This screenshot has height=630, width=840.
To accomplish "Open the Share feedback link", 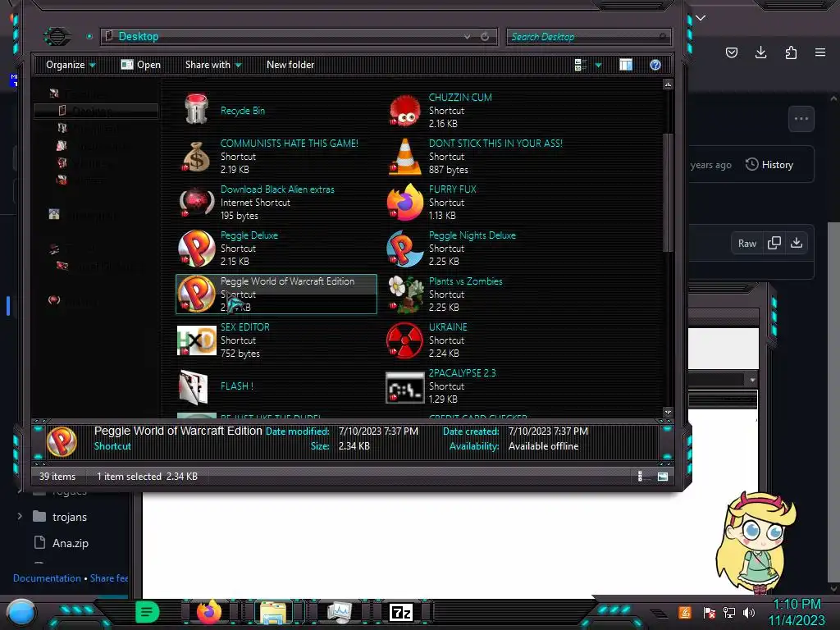I will (x=109, y=578).
